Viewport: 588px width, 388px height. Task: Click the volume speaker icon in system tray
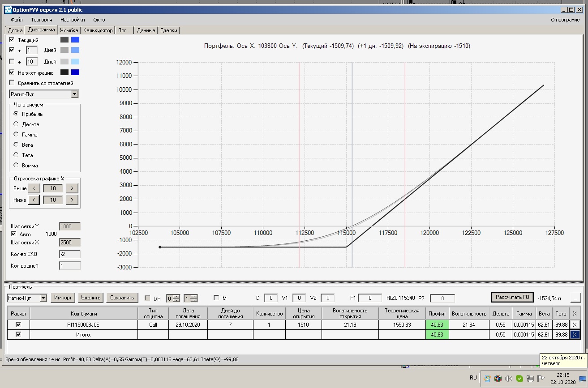click(x=509, y=378)
